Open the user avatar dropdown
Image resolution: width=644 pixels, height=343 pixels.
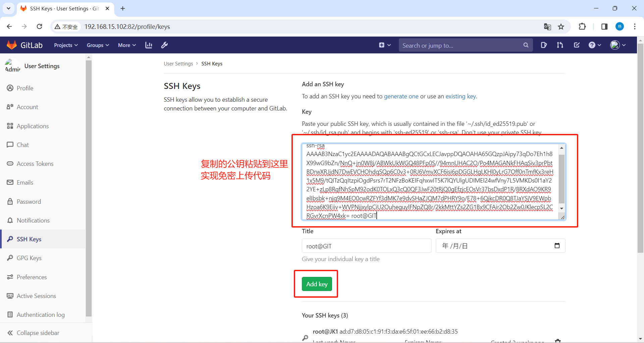[x=617, y=45]
